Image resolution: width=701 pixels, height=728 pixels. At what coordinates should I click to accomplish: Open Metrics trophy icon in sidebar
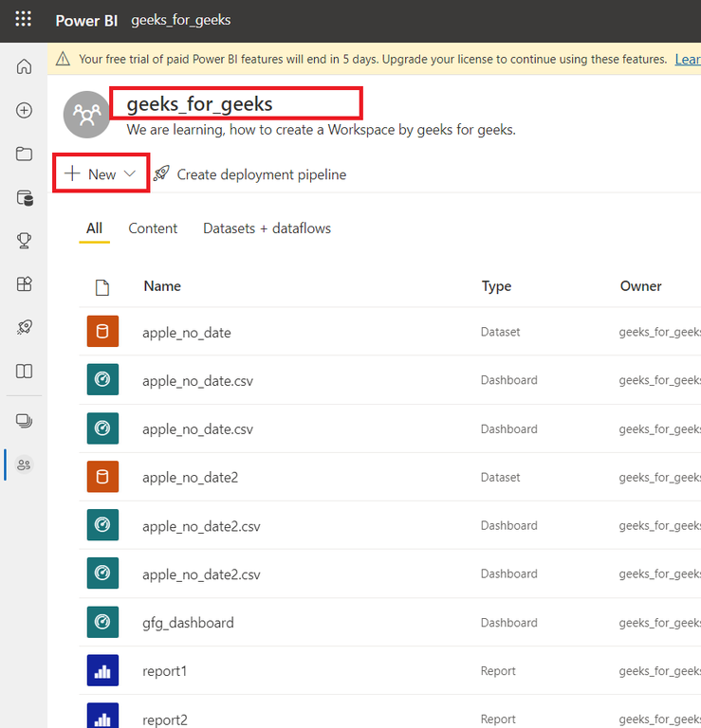(24, 241)
